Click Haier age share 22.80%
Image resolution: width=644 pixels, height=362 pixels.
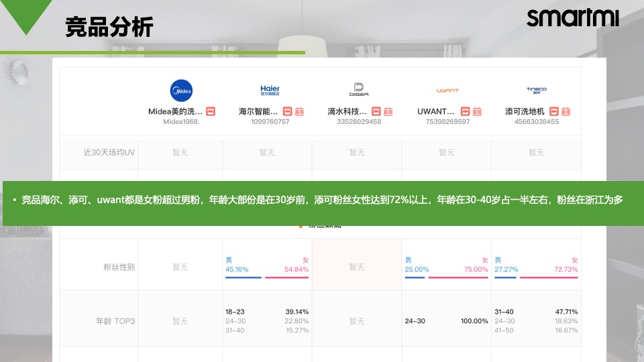tap(297, 321)
